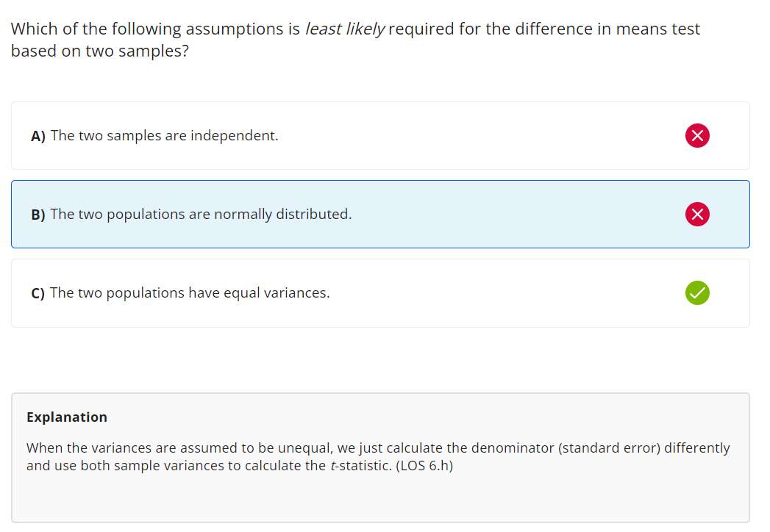770x532 pixels.
Task: Click the bold "A)" option label
Action: 38,136
